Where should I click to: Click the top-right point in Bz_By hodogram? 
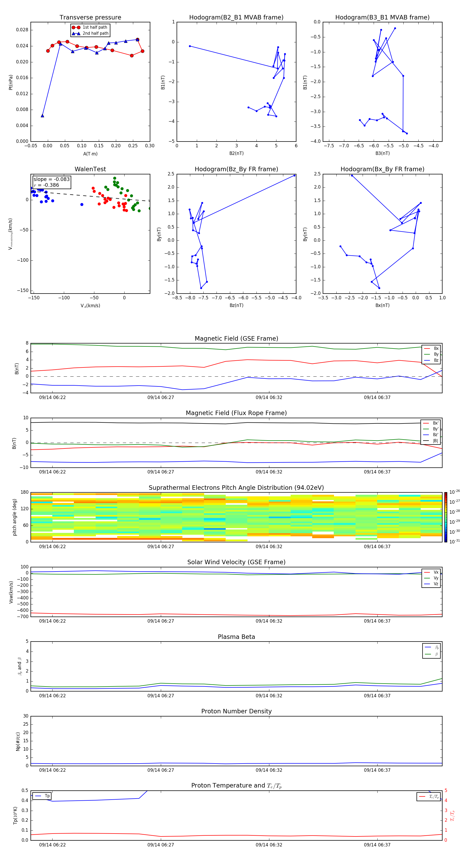294,175
